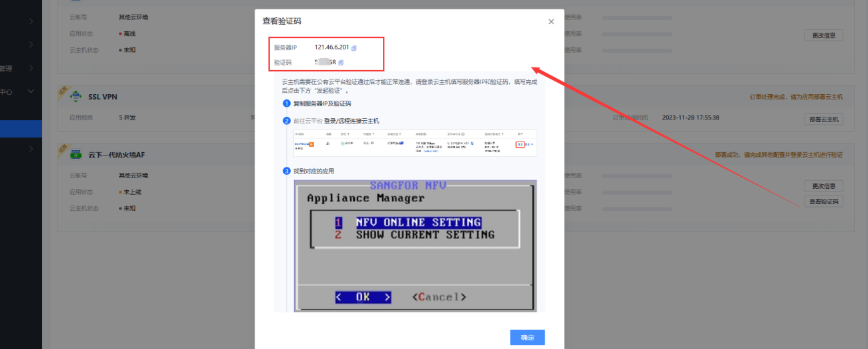868x349 pixels.
Task: Click the 云下一代防火墙AF card title
Action: [x=117, y=155]
